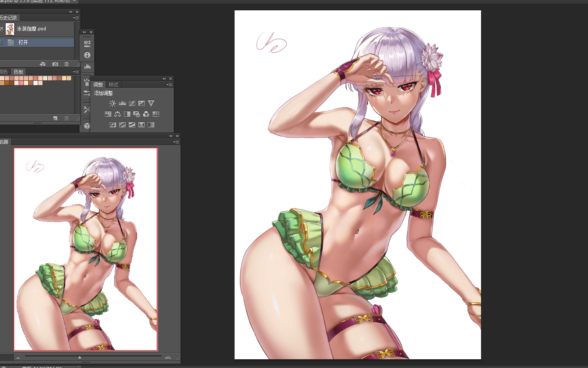
Task: Zoom out with Navigator small mountains icon
Action: pyautogui.click(x=18, y=357)
